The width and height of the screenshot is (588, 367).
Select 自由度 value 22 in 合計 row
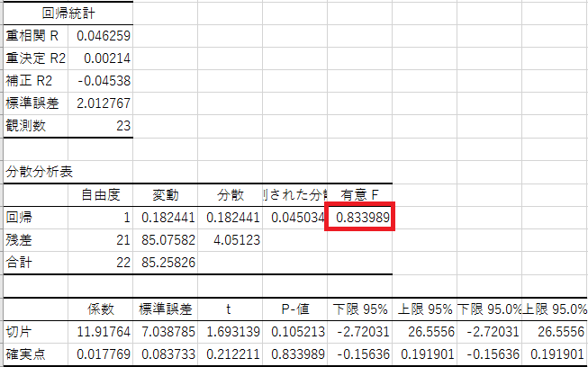(x=101, y=263)
